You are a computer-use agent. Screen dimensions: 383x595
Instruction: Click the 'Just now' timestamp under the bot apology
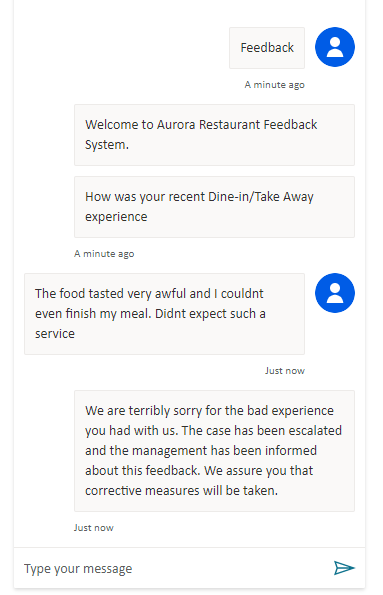point(94,528)
